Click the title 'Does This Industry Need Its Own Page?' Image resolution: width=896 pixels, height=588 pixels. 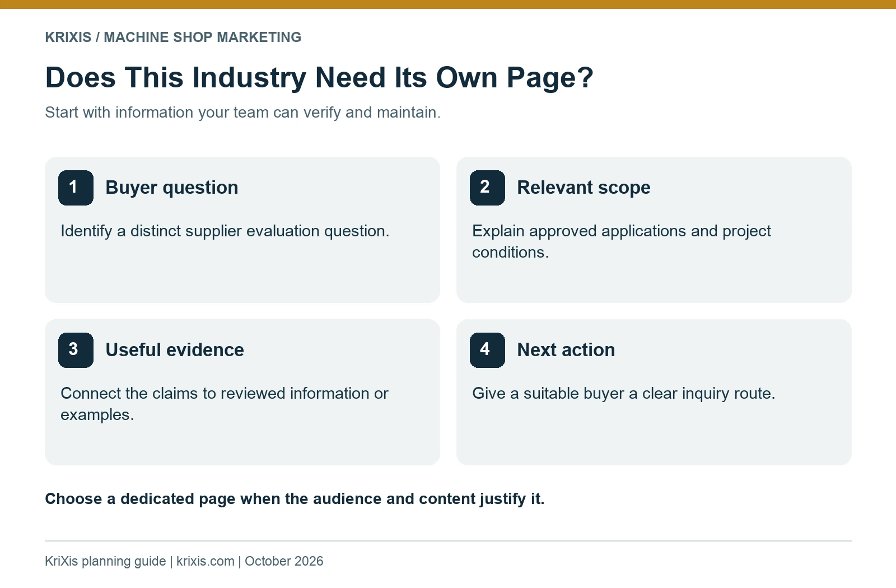(319, 77)
